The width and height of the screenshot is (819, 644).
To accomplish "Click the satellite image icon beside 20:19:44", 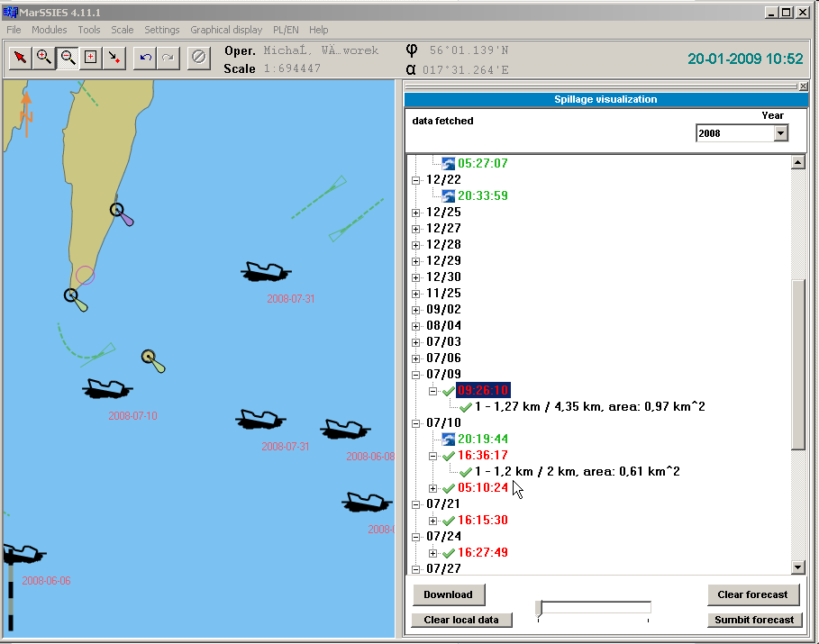I will coord(448,440).
